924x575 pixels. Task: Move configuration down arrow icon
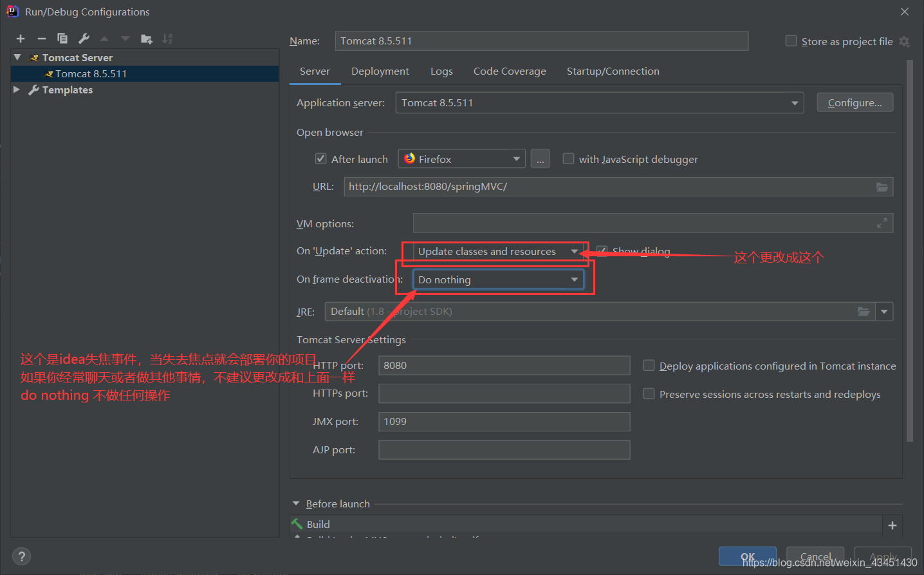point(125,39)
